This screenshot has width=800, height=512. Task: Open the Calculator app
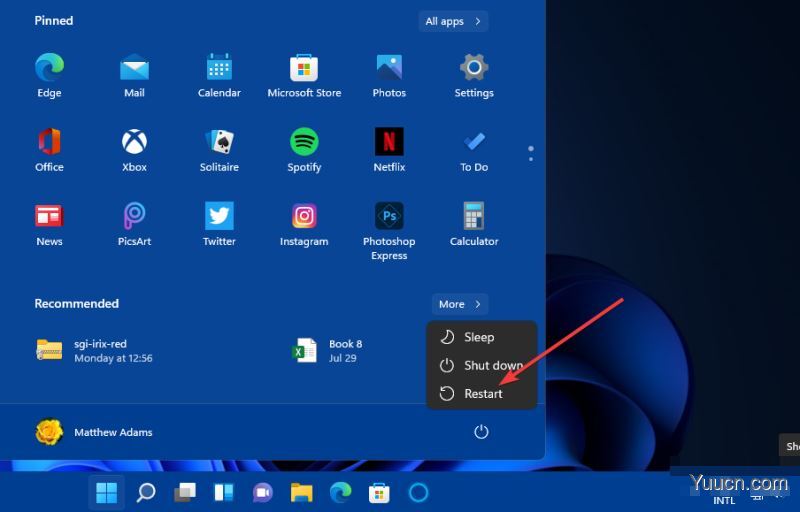point(474,224)
